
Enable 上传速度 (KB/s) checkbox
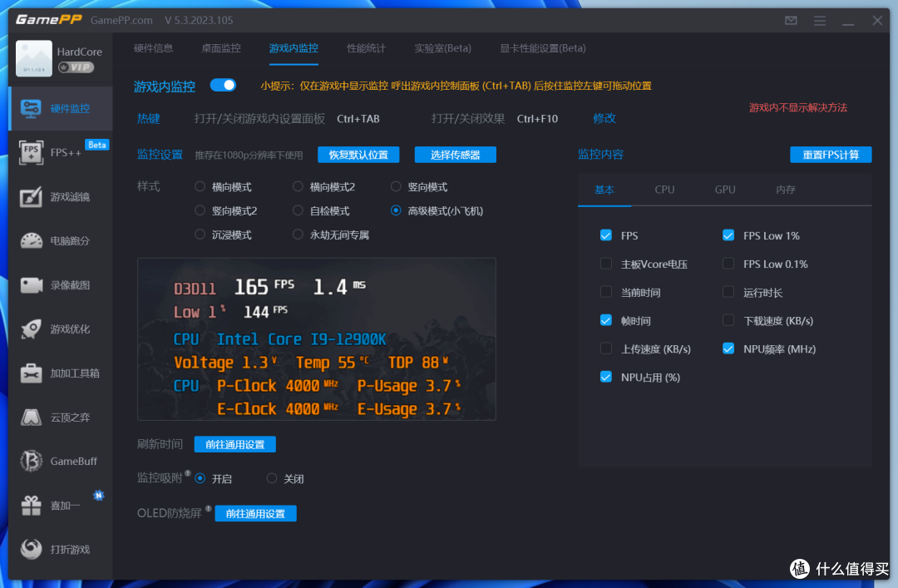606,348
